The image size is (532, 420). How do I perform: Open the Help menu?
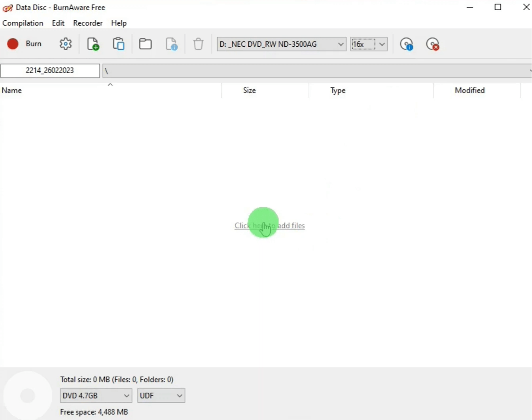(119, 23)
